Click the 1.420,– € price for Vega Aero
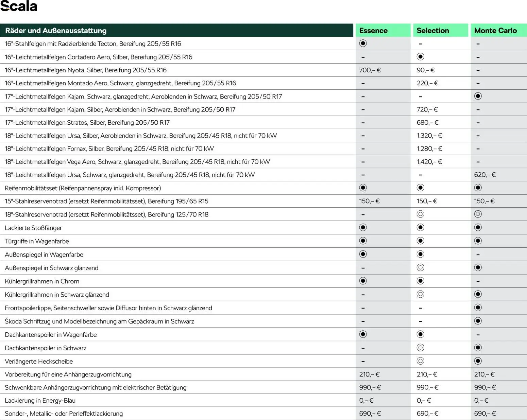527x420 pixels. pyautogui.click(x=429, y=162)
